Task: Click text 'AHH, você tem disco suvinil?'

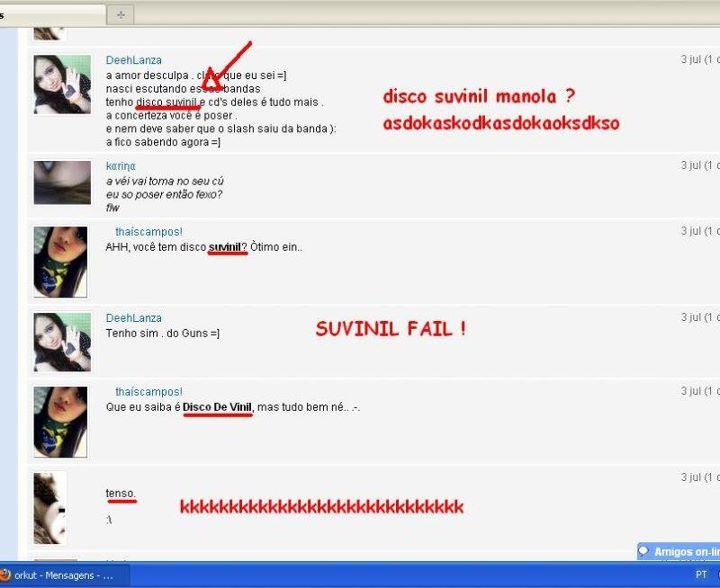Action: 176,247
